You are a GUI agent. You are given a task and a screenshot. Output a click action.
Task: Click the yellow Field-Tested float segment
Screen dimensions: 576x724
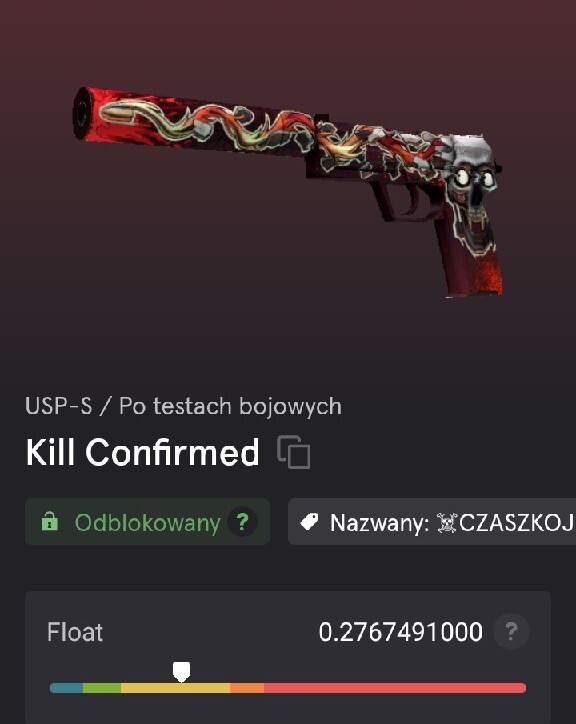click(x=176, y=688)
